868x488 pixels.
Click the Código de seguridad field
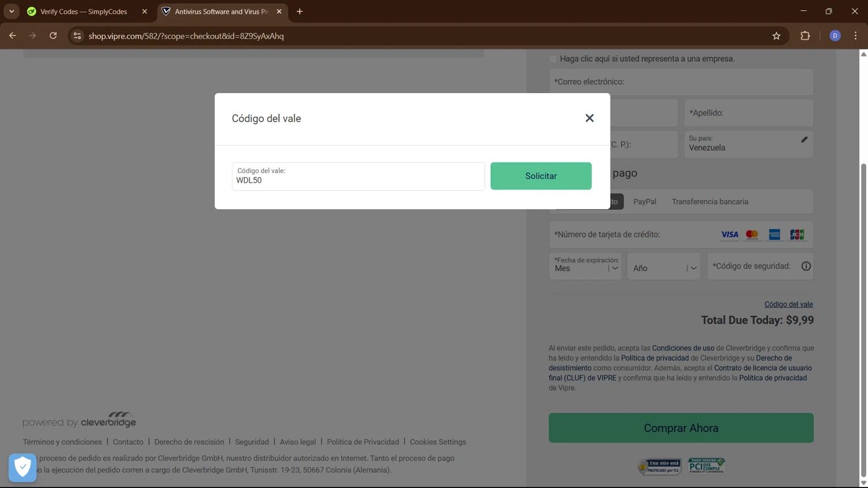(x=760, y=266)
